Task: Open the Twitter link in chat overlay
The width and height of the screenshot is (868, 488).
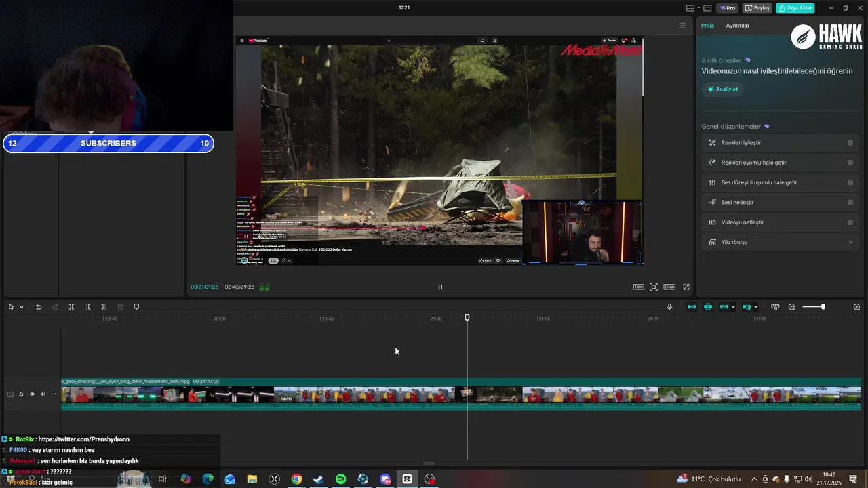Action: 83,439
